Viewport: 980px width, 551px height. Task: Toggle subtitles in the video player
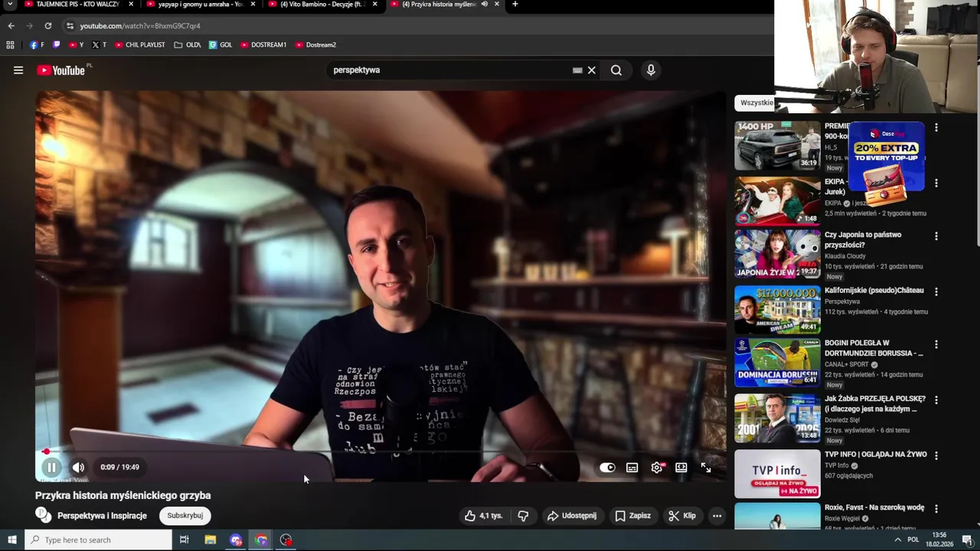click(x=632, y=468)
